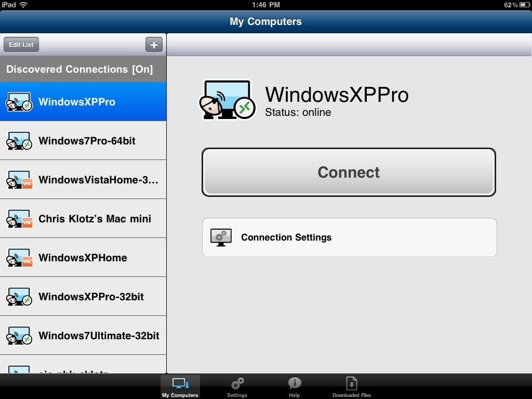Select Windows7Pro-64bit connection

click(83, 140)
